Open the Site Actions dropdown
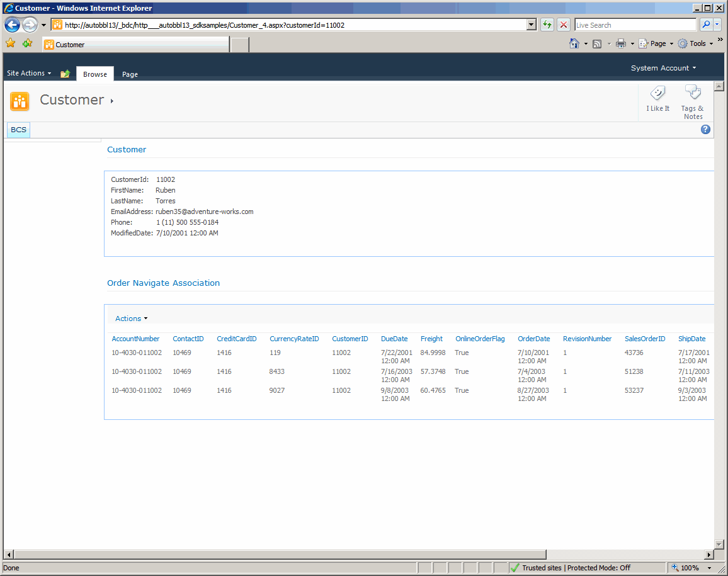This screenshot has height=576, width=728. (28, 73)
